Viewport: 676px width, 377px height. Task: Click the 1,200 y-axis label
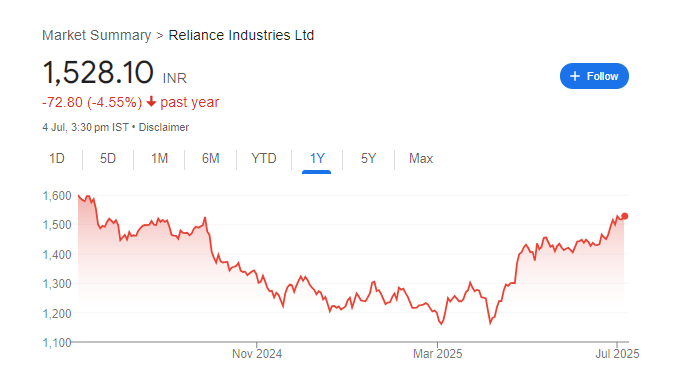coord(57,314)
